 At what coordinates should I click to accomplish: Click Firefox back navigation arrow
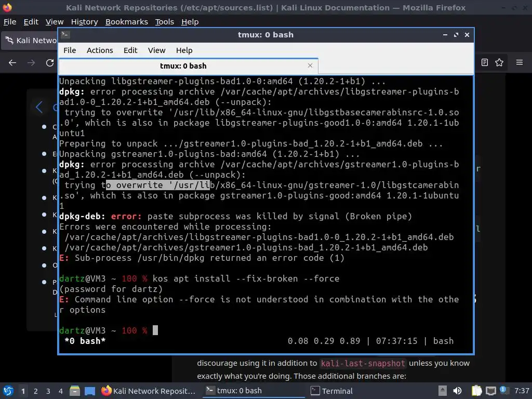click(12, 62)
